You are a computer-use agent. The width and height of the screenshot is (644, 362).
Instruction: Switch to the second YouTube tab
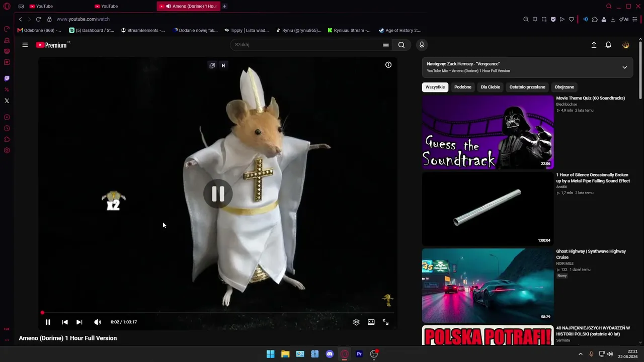(107, 6)
